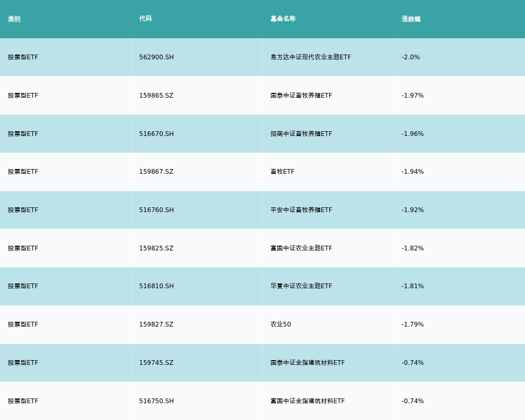This screenshot has width=525, height=420.
Task: Select fund code 159865.SZ
Action: [156, 96]
